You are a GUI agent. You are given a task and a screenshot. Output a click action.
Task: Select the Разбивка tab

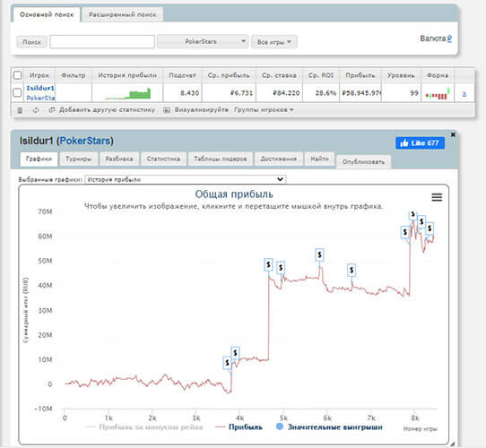click(119, 159)
